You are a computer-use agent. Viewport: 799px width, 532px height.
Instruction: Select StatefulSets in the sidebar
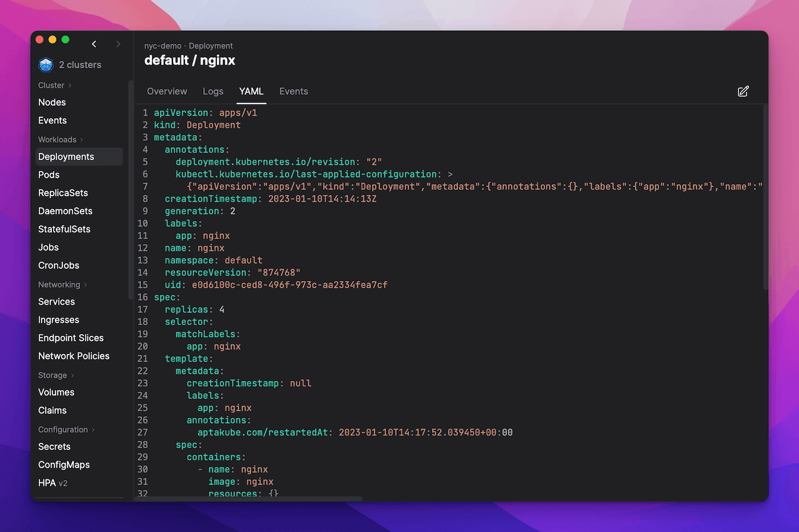64,229
